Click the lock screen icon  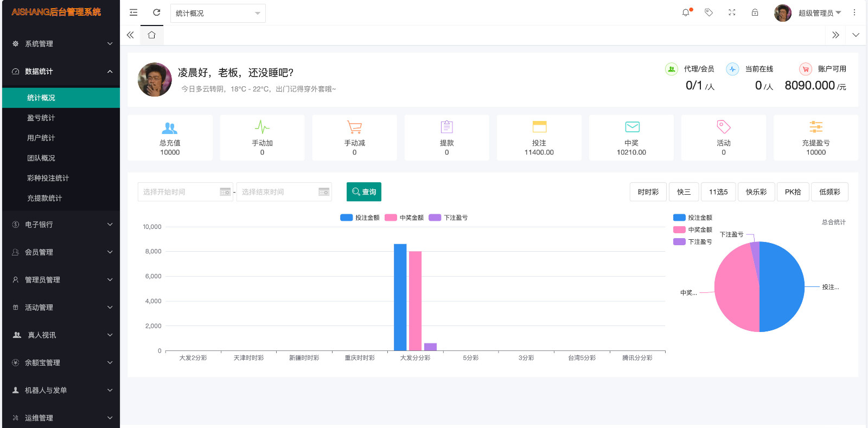click(755, 12)
